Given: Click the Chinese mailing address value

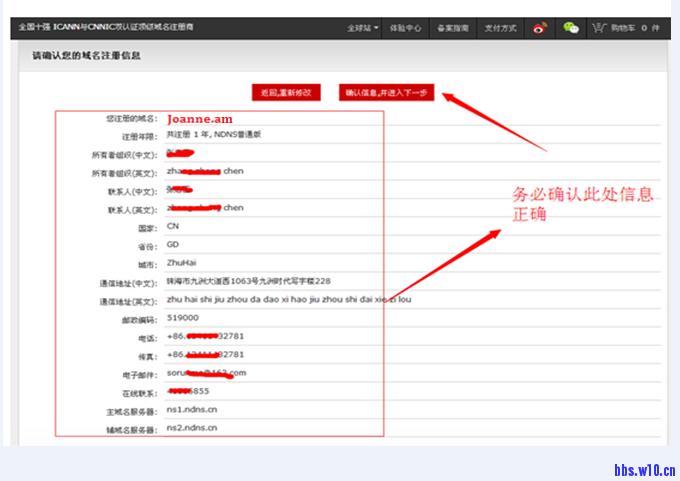Looking at the screenshot, I should click(248, 281).
